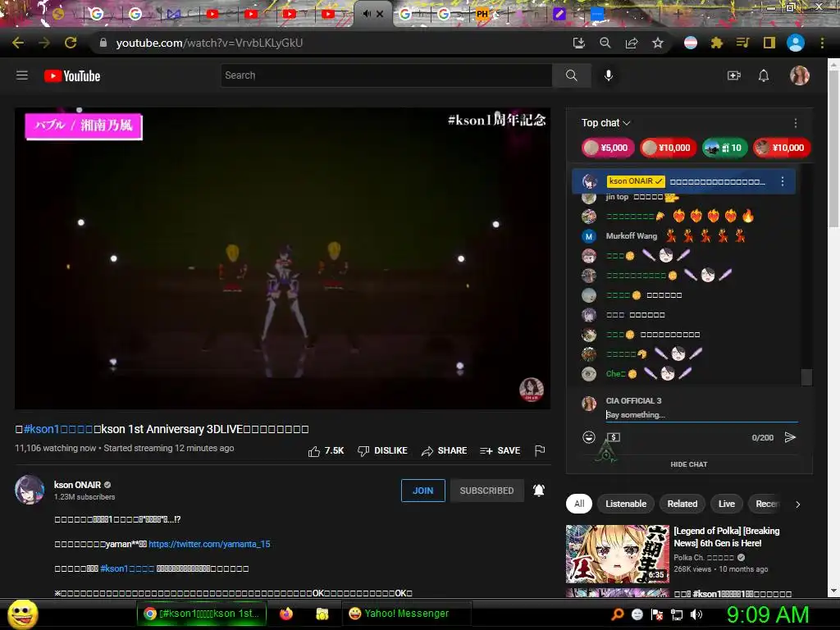The image size is (840, 630).
Task: Open Chrome extensions puzzle icon
Action: 717,43
